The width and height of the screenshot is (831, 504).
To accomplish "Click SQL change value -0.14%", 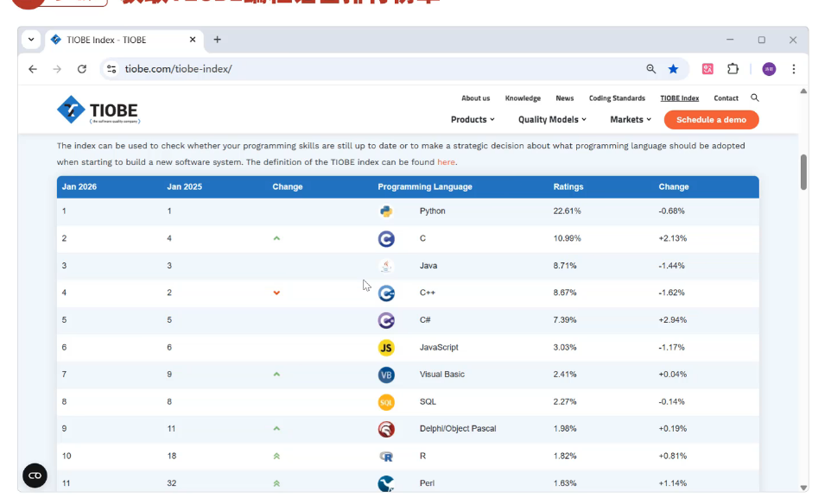I will coord(671,402).
